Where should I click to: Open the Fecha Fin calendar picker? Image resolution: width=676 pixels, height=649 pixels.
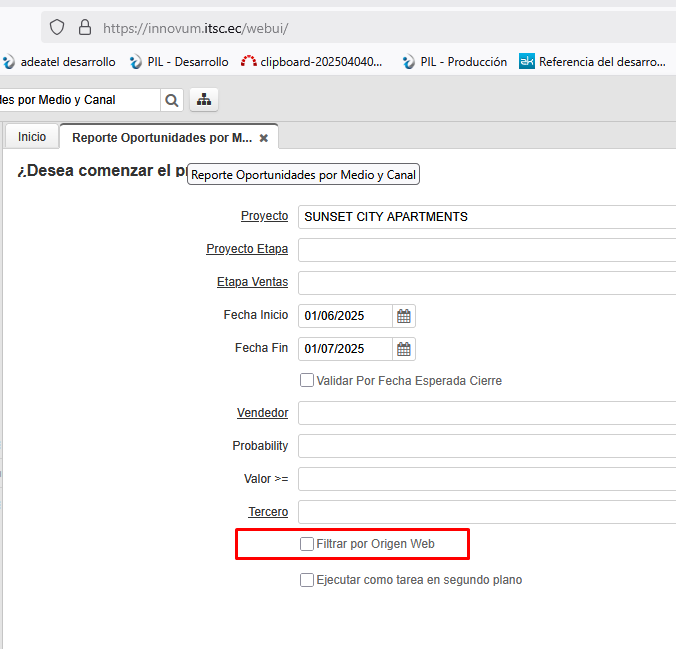point(404,349)
